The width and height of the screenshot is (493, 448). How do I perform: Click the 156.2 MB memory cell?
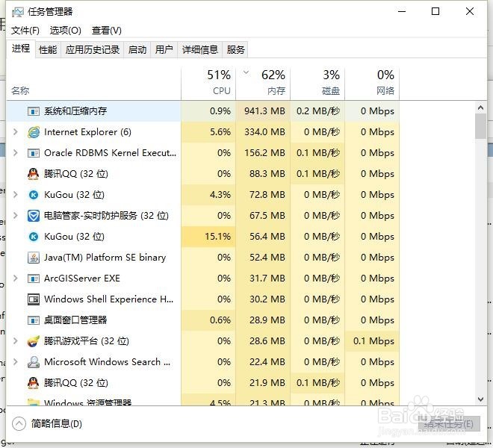click(x=263, y=153)
